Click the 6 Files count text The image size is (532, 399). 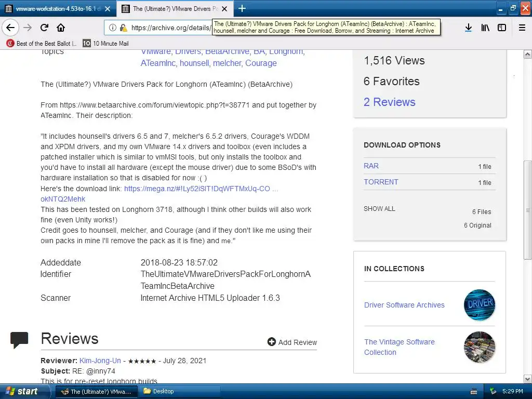click(x=482, y=212)
